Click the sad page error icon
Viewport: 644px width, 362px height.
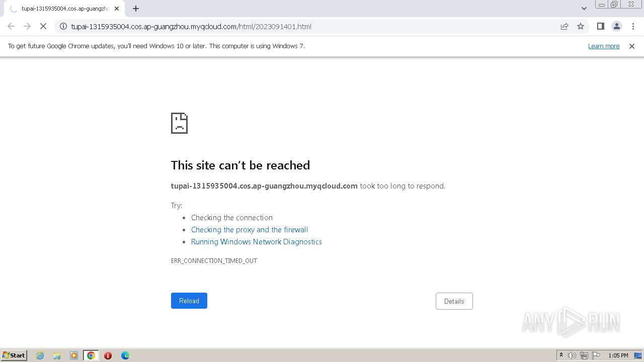(x=180, y=123)
